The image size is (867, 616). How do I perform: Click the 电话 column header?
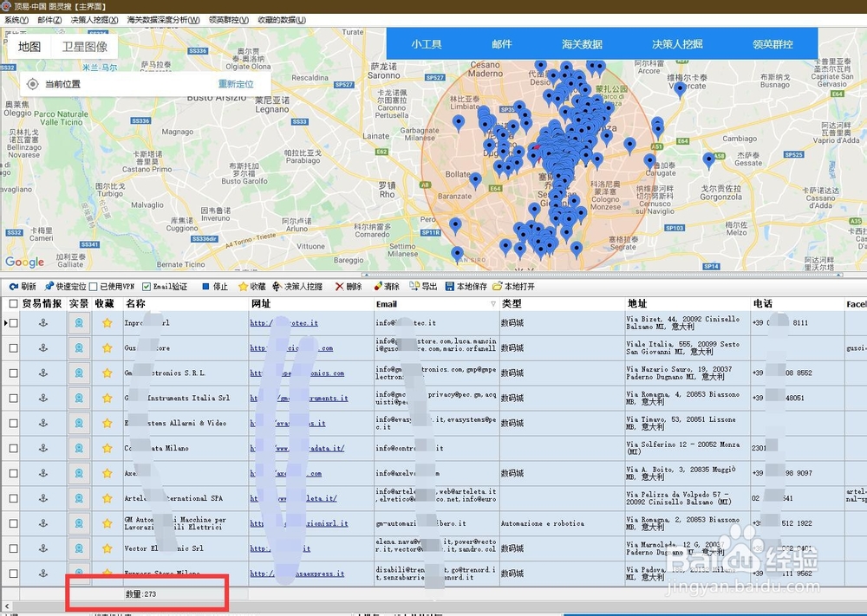tap(798, 304)
